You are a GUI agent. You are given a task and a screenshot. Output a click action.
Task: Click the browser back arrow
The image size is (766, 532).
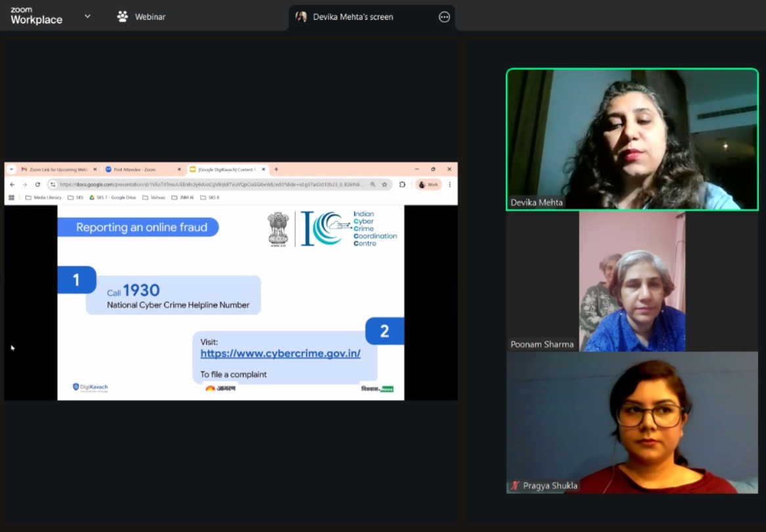(12, 185)
